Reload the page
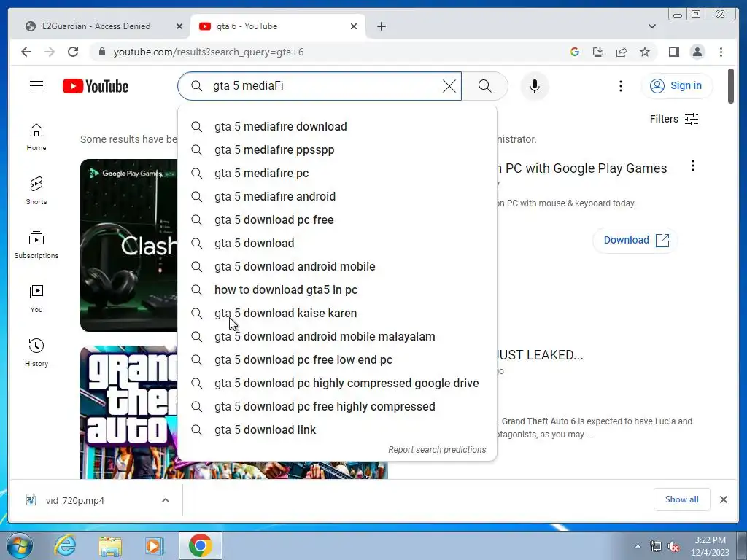747x560 pixels. tap(73, 52)
